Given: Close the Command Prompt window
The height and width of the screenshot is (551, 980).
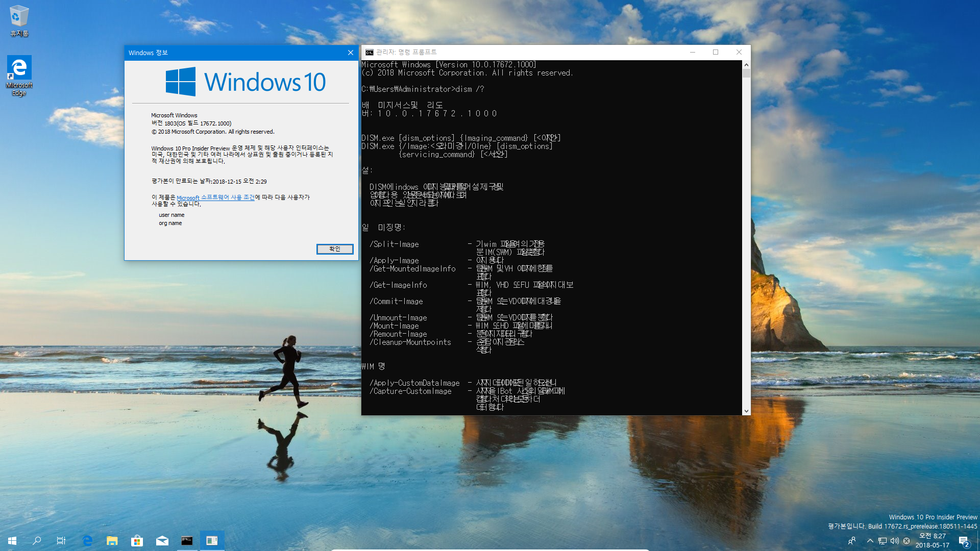Looking at the screenshot, I should coord(739,52).
